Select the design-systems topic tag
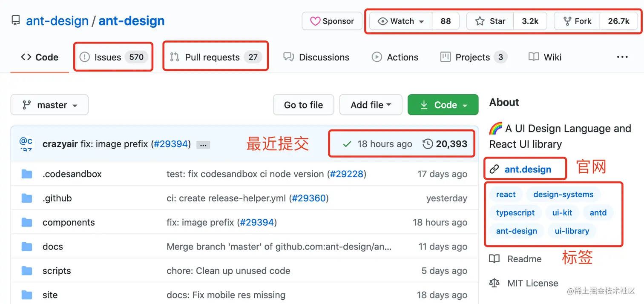This screenshot has height=304, width=644. tap(563, 195)
